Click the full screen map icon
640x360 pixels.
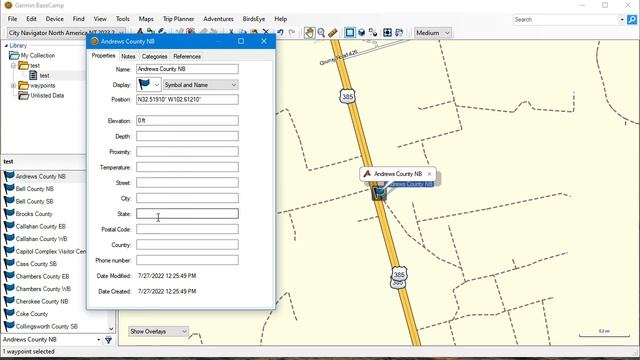(387, 33)
